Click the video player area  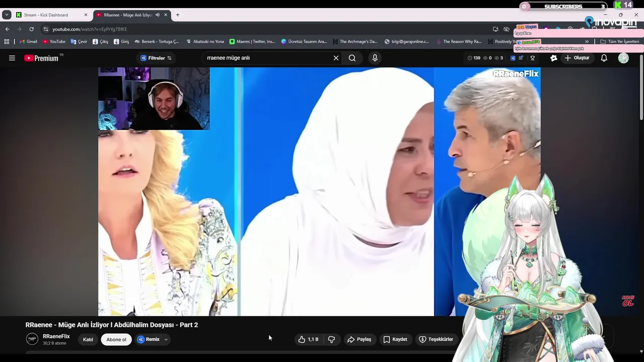(x=319, y=192)
